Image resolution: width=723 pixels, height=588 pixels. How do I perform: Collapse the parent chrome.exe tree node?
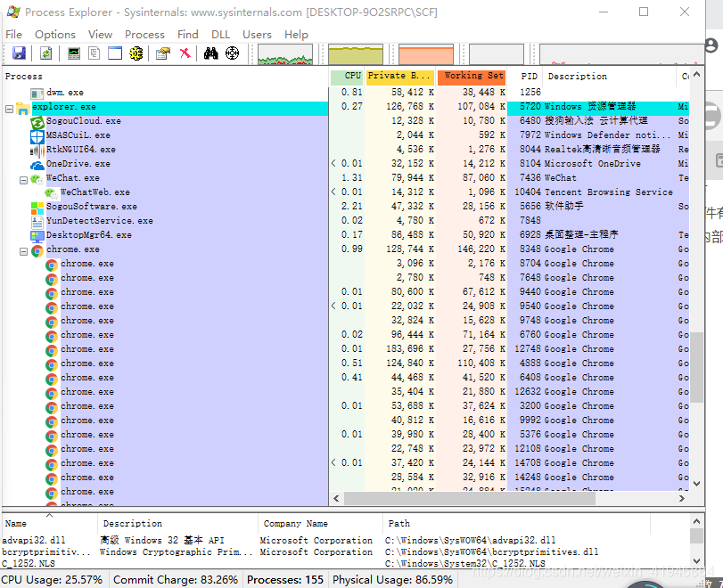23,251
